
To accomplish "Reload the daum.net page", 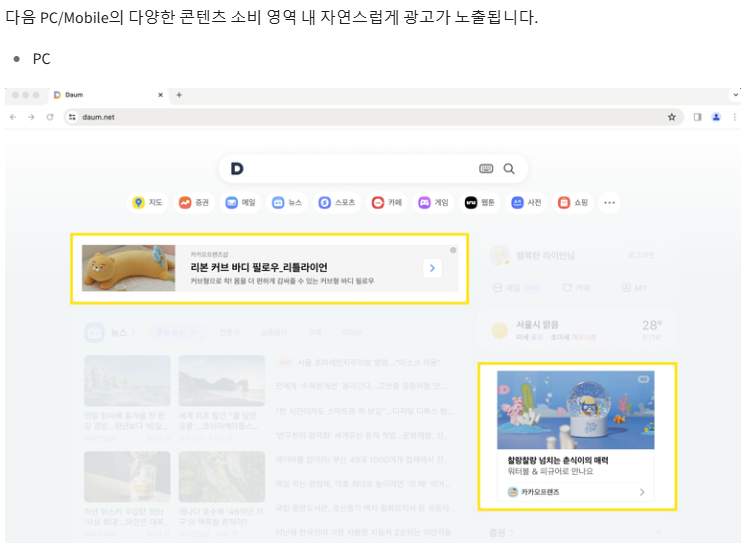I will 50,117.
